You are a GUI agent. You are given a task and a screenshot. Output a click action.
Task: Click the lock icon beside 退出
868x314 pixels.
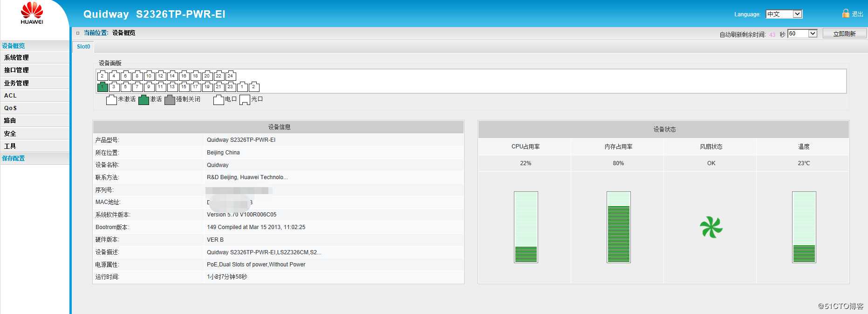[846, 14]
